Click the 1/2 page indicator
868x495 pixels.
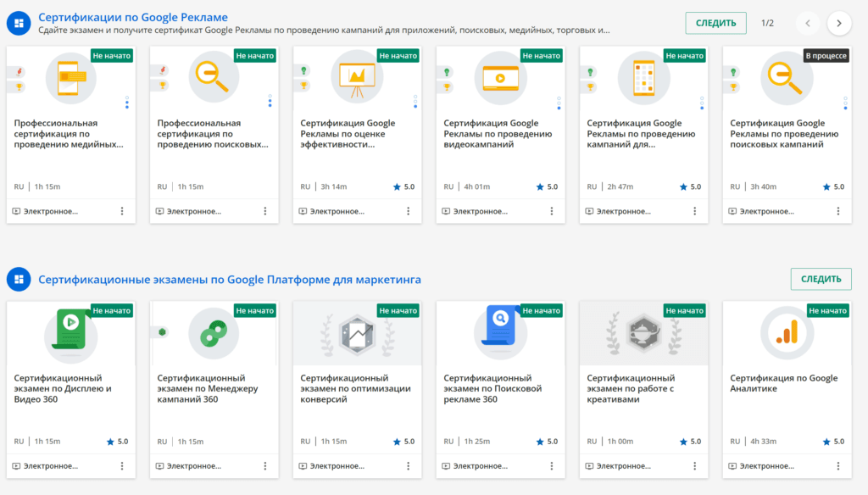(x=767, y=23)
